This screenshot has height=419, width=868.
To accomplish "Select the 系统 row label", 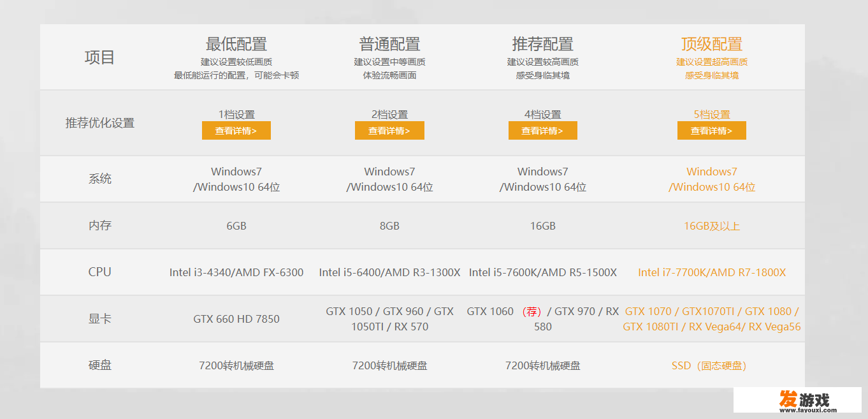I will pos(100,179).
